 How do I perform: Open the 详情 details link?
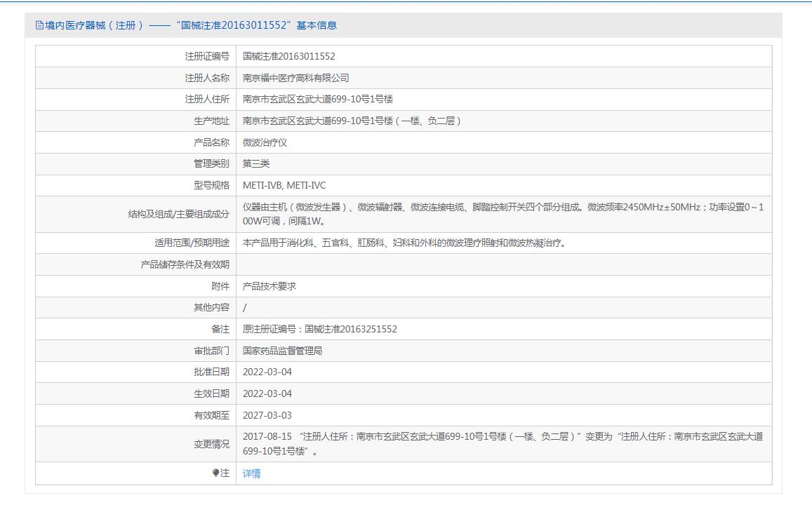tap(251, 473)
